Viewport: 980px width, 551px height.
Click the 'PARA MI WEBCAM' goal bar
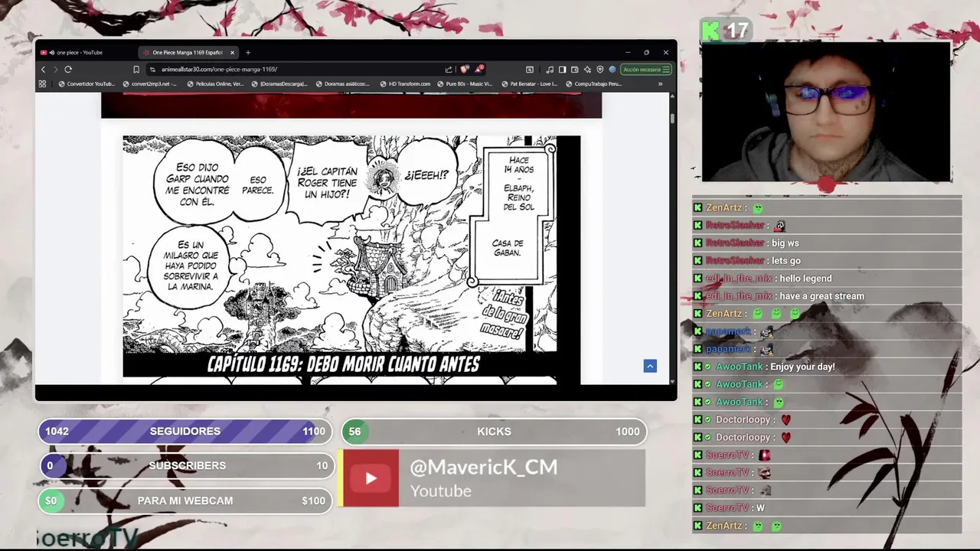pyautogui.click(x=185, y=500)
